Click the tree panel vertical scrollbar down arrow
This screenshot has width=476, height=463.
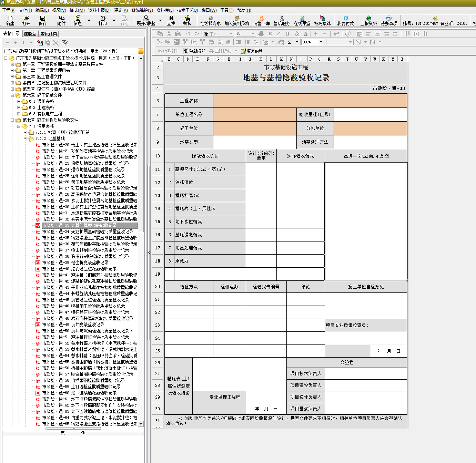point(141,424)
